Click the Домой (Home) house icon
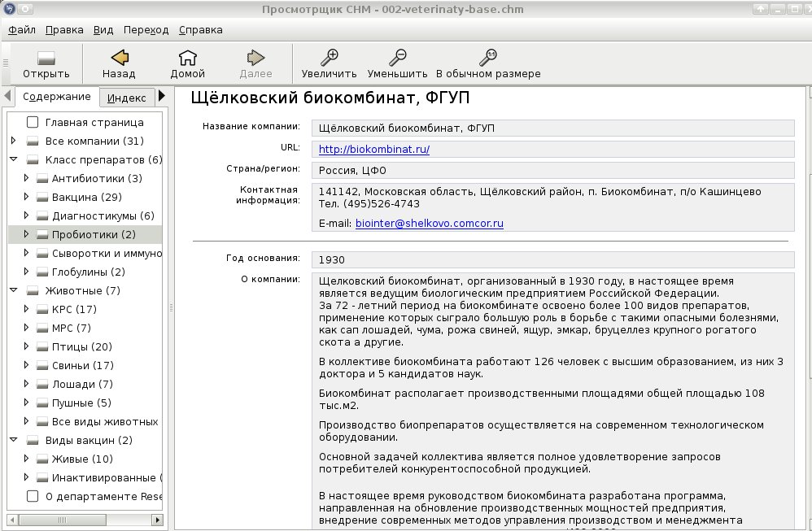 (187, 58)
